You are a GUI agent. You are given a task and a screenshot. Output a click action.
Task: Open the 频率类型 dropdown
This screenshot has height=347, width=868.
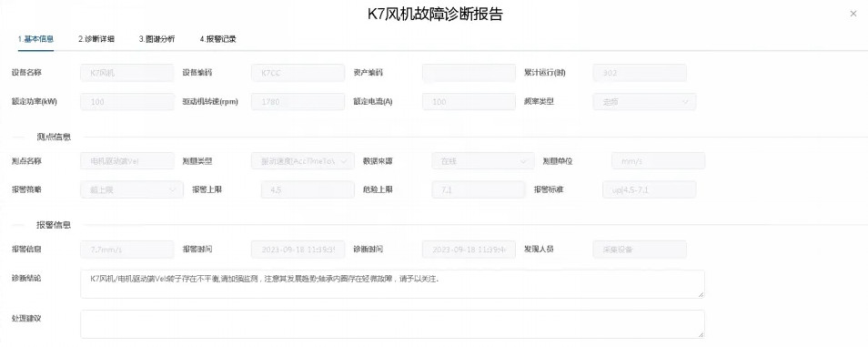644,102
